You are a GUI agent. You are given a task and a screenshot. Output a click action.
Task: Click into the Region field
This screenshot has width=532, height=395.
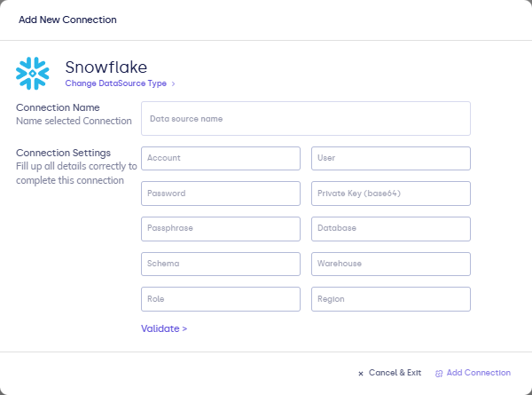click(391, 299)
